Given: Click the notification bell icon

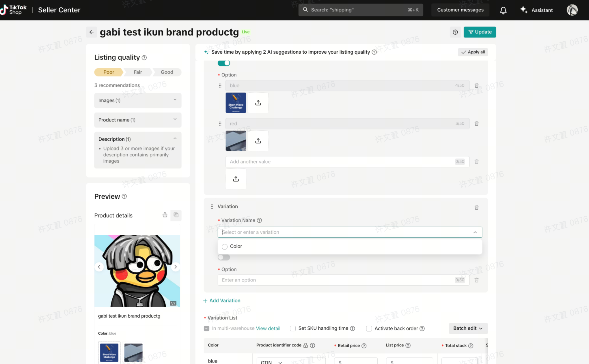Looking at the screenshot, I should pos(503,10).
